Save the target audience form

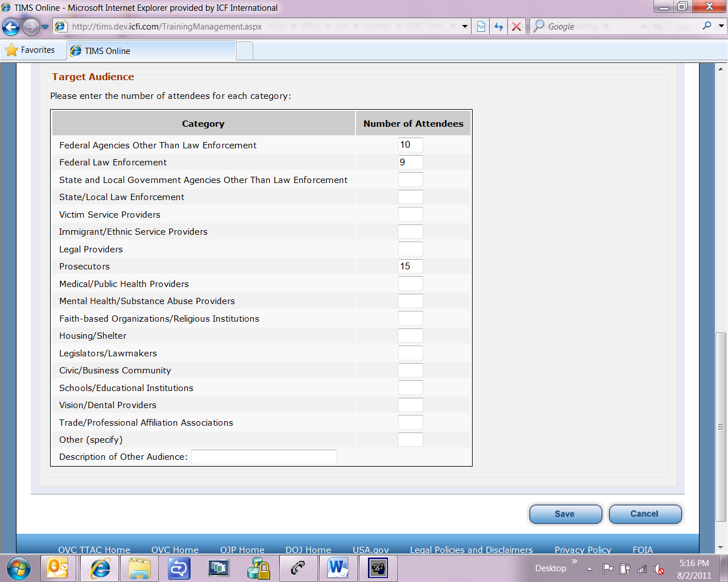565,514
